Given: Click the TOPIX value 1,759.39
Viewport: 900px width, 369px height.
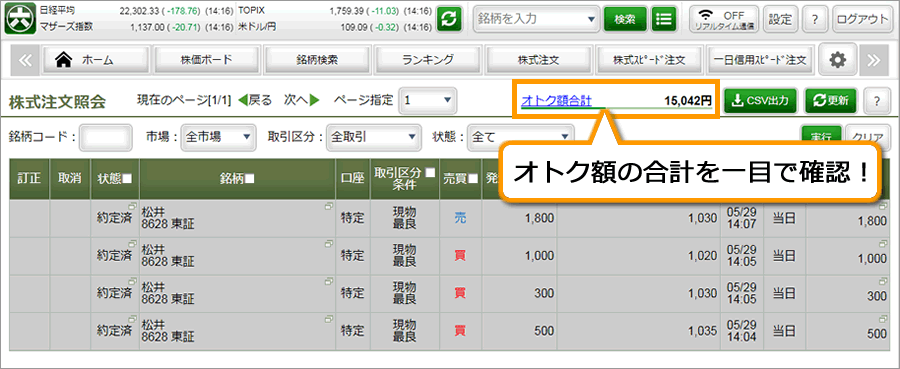Looking at the screenshot, I should tap(347, 11).
